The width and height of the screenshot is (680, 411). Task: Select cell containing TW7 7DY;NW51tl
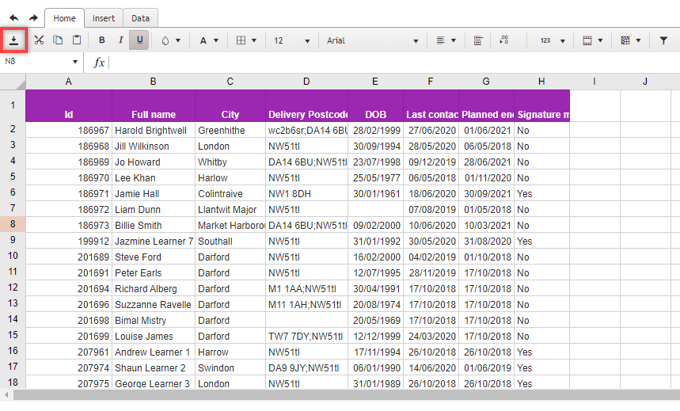[307, 336]
